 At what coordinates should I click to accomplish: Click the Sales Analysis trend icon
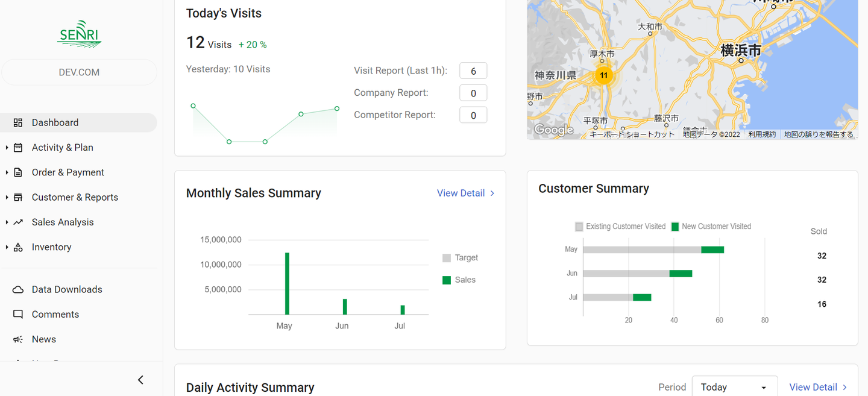click(x=18, y=222)
